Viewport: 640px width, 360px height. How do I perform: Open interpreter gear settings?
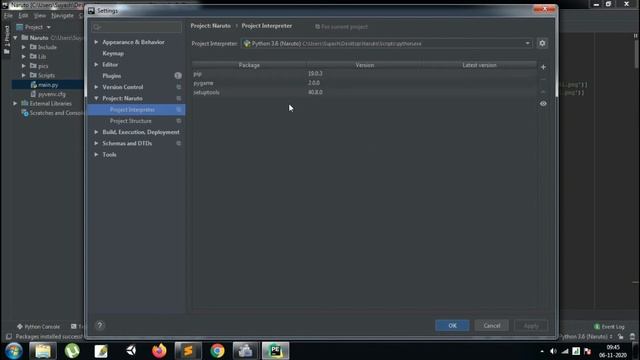coord(542,43)
